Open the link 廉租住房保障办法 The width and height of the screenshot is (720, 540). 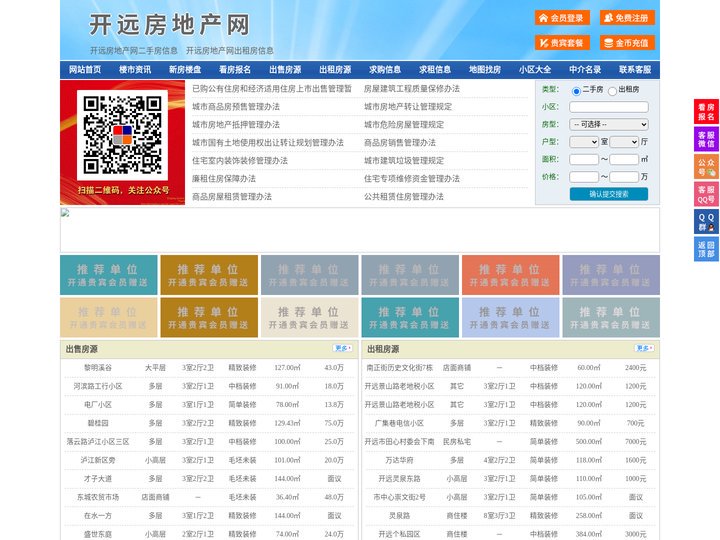point(224,178)
